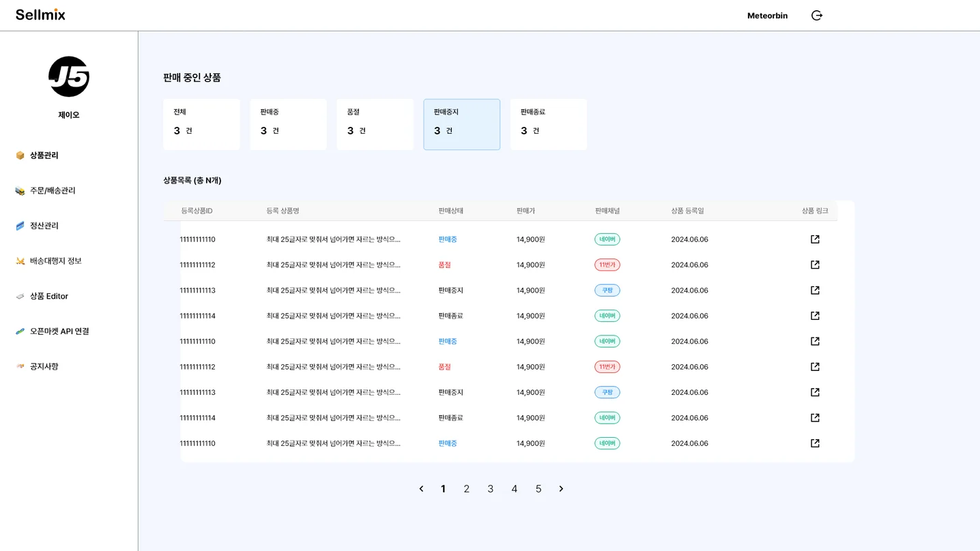Click the 네이버 badge in first row
This screenshot has height=551, width=980.
(607, 239)
